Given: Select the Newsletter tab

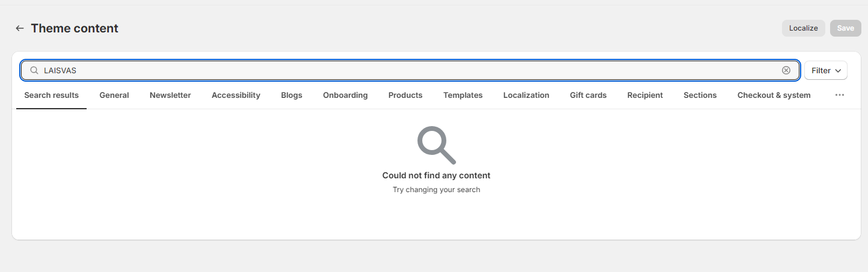Looking at the screenshot, I should pyautogui.click(x=170, y=95).
